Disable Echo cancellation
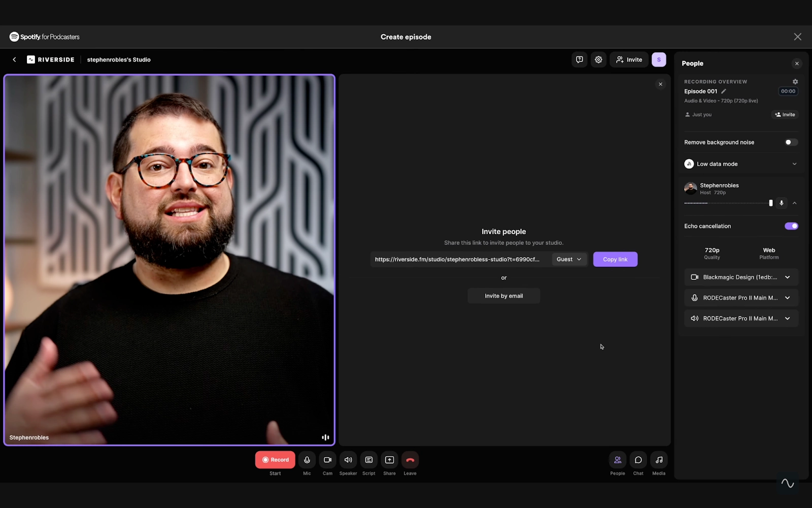The image size is (812, 508). pos(791,226)
